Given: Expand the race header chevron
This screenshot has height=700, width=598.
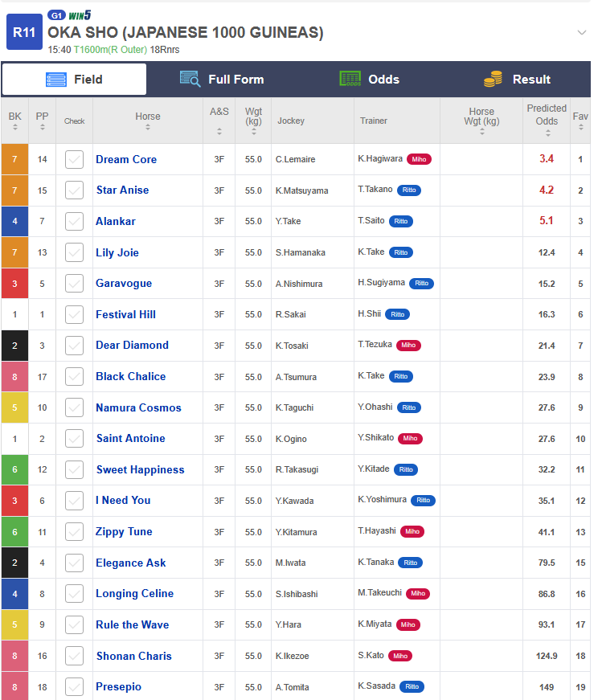Looking at the screenshot, I should [581, 32].
